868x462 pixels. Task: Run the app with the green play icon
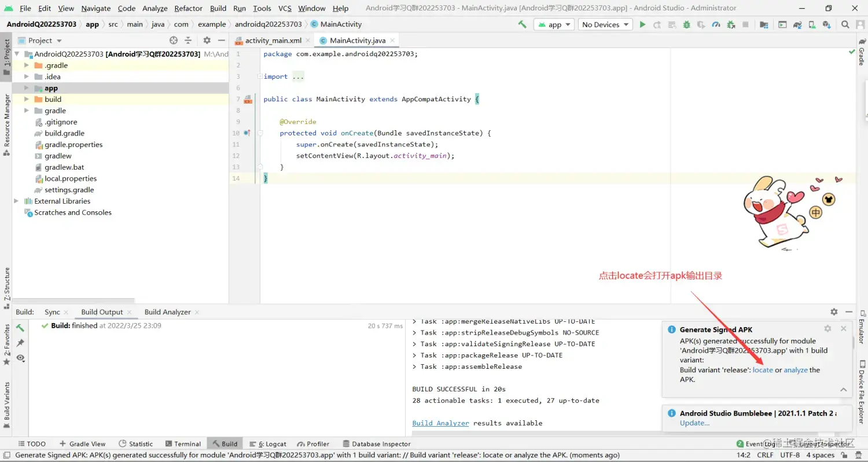point(642,24)
